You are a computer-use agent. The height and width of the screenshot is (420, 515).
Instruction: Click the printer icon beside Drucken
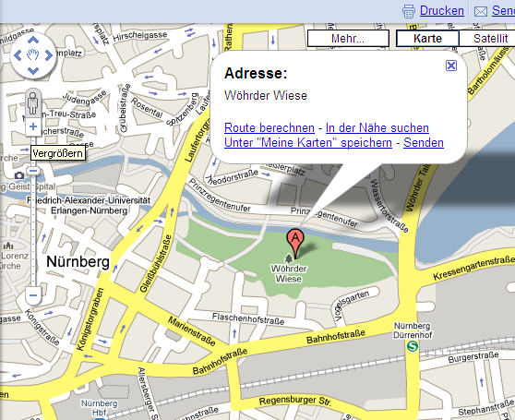pos(409,11)
